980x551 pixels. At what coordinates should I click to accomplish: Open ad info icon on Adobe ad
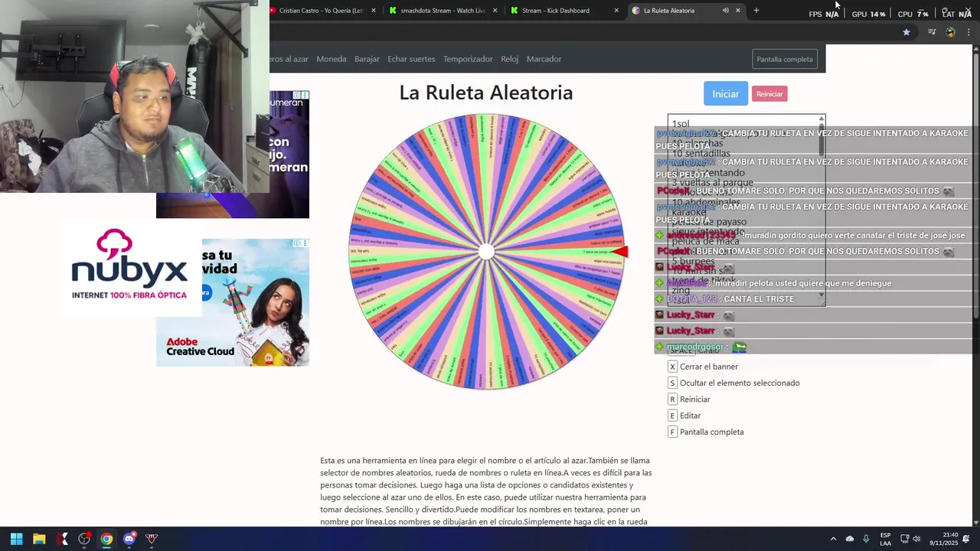(297, 243)
